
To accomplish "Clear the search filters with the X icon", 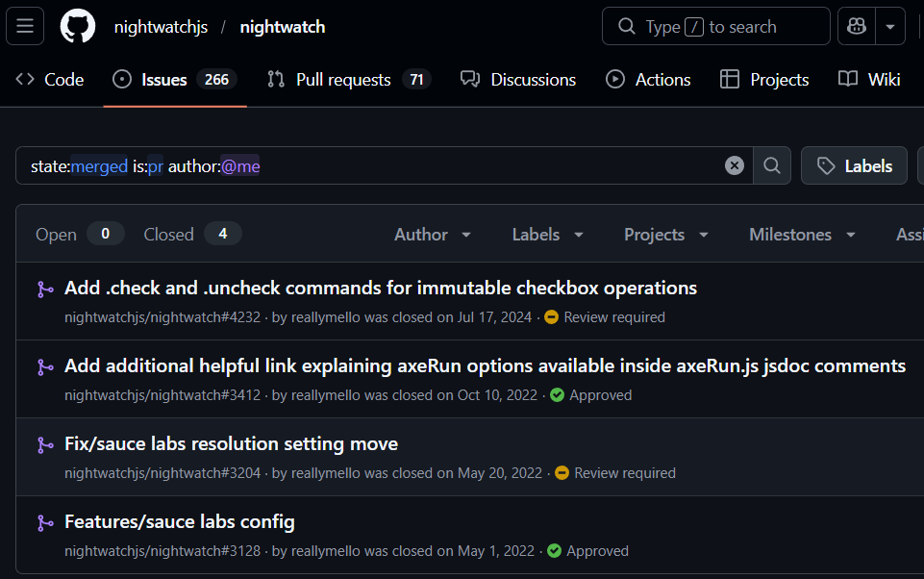I will pyautogui.click(x=735, y=164).
